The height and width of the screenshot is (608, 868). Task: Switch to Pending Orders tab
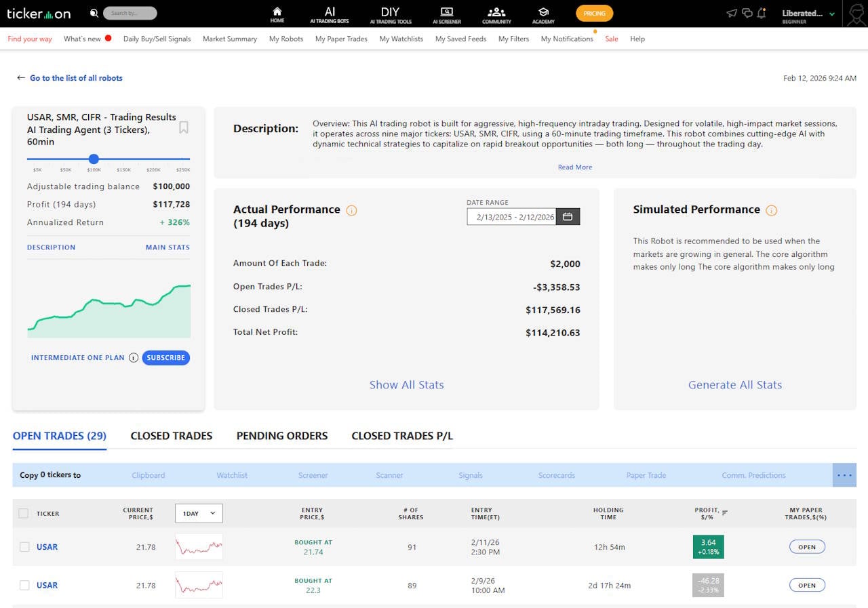tap(282, 436)
